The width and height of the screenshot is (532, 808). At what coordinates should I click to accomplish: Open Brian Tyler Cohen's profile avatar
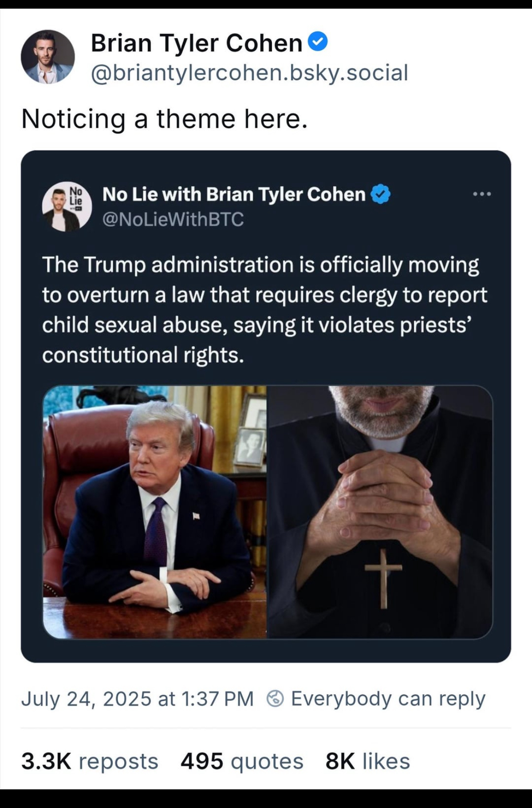pyautogui.click(x=48, y=57)
